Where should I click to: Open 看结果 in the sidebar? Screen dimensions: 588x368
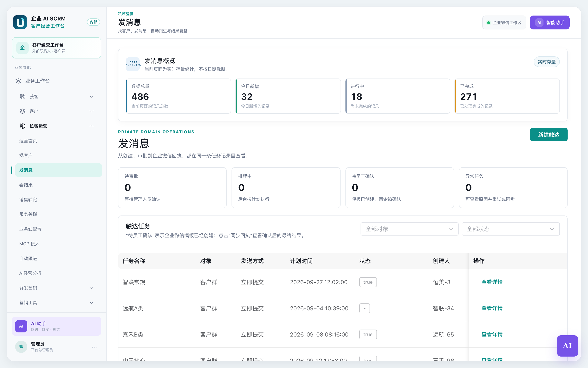(x=58, y=185)
